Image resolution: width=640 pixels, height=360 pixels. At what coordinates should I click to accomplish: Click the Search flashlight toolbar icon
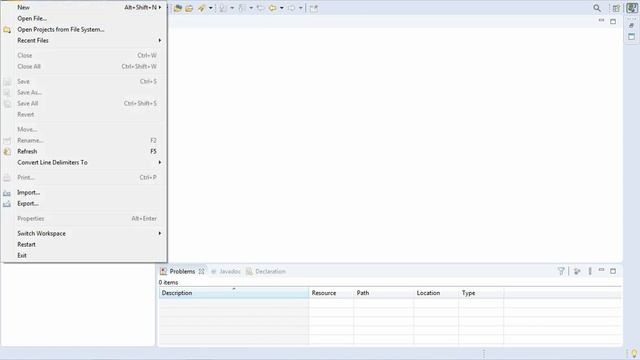[x=202, y=8]
